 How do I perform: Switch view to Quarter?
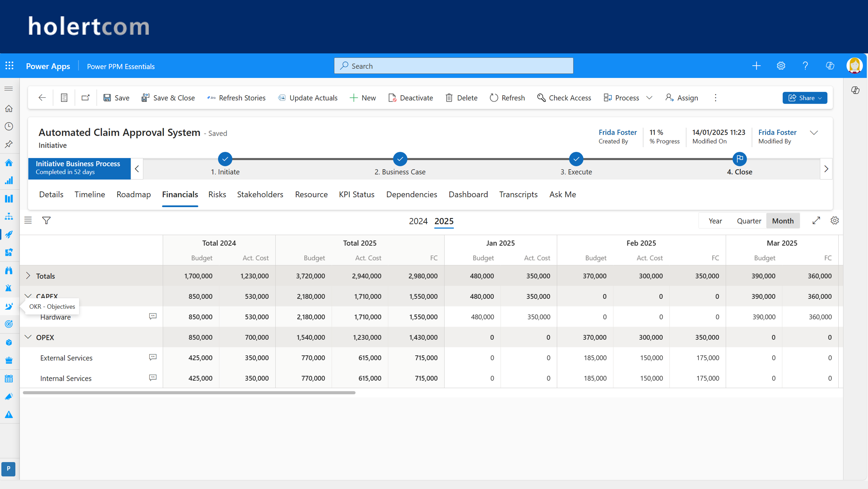pos(749,221)
